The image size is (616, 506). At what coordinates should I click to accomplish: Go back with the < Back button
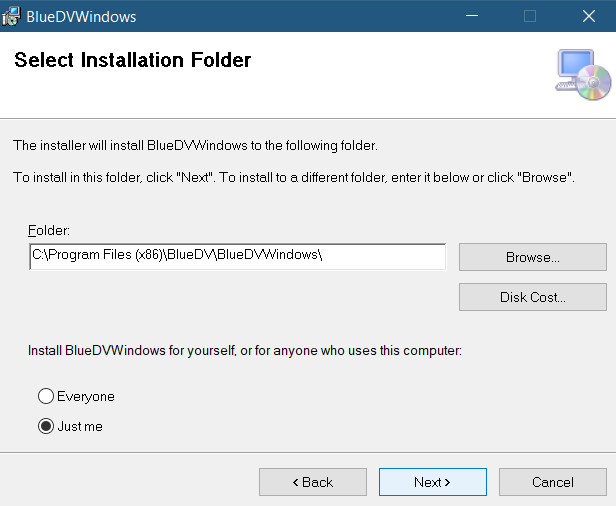pos(313,482)
